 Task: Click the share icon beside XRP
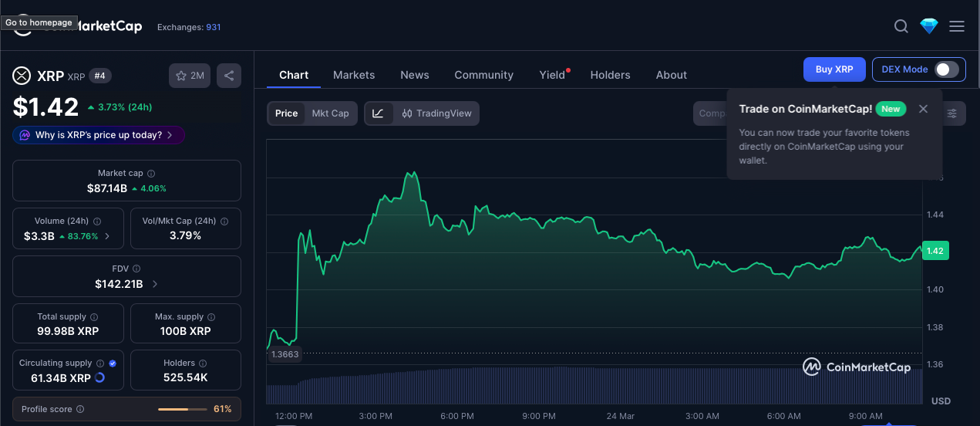[229, 76]
